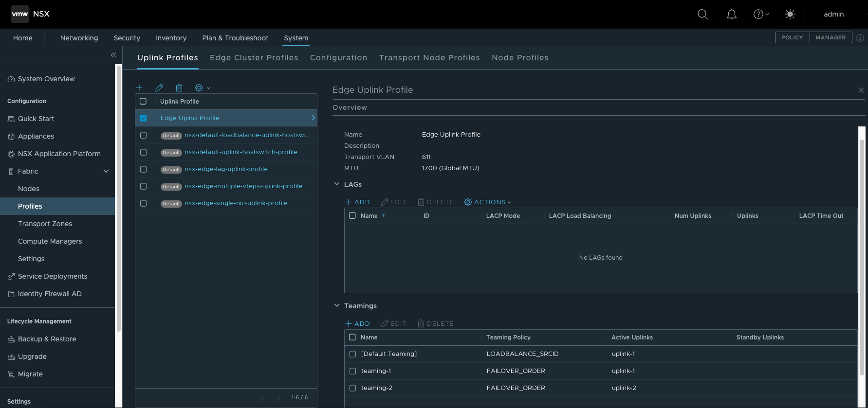Collapse the LAGs section
Screen dimensions: 868x408
pyautogui.click(x=336, y=184)
